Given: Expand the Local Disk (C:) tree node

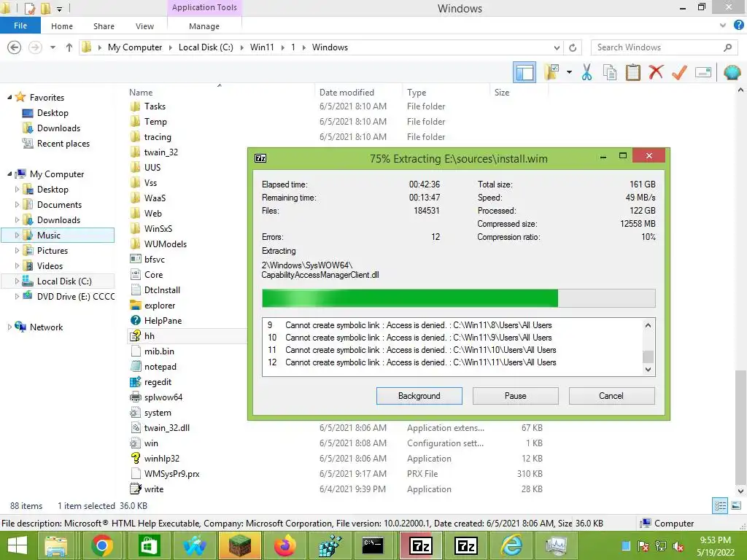Looking at the screenshot, I should (x=18, y=281).
